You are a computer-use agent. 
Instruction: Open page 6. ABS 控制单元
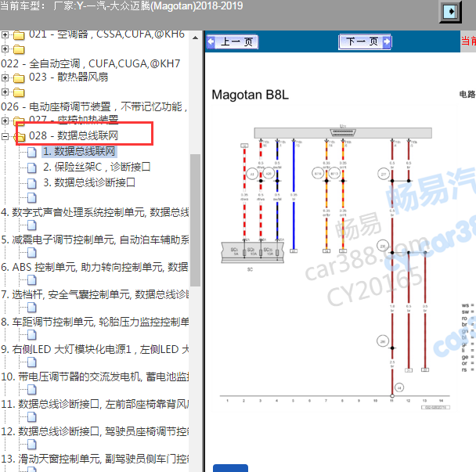click(x=95, y=267)
